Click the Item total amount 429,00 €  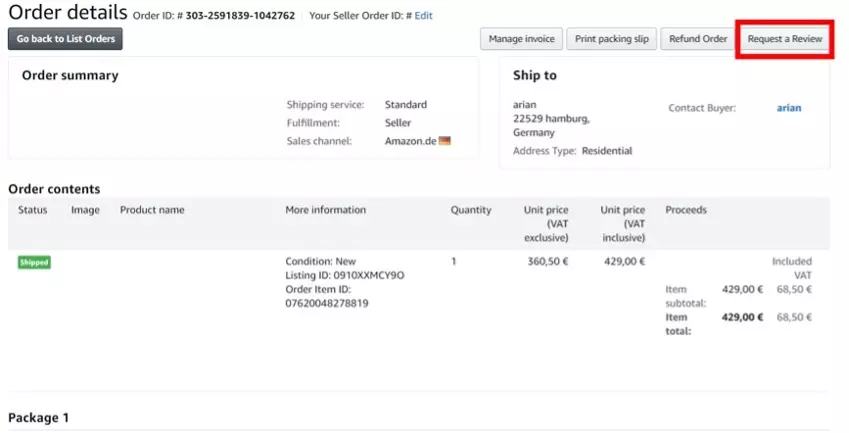(742, 317)
